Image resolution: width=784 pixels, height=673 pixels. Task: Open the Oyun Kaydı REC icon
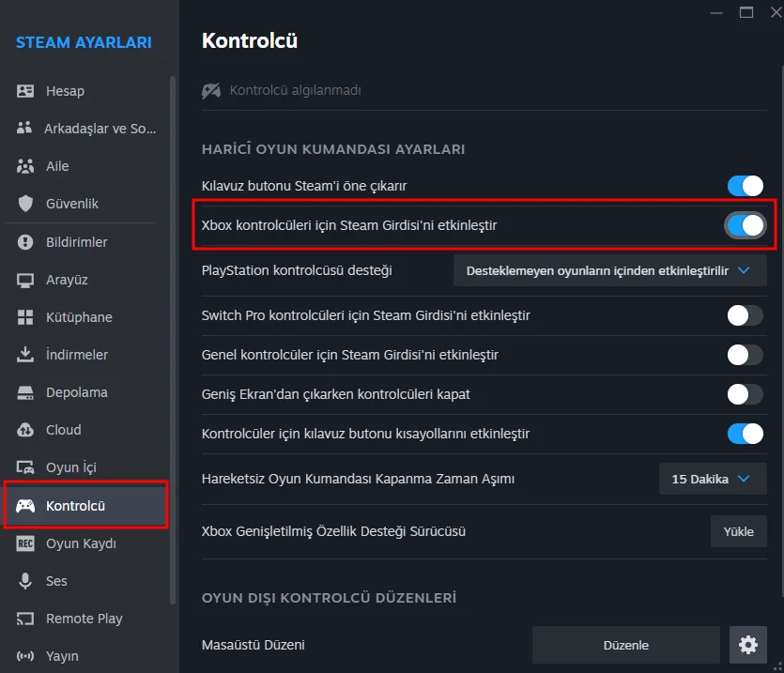[25, 543]
